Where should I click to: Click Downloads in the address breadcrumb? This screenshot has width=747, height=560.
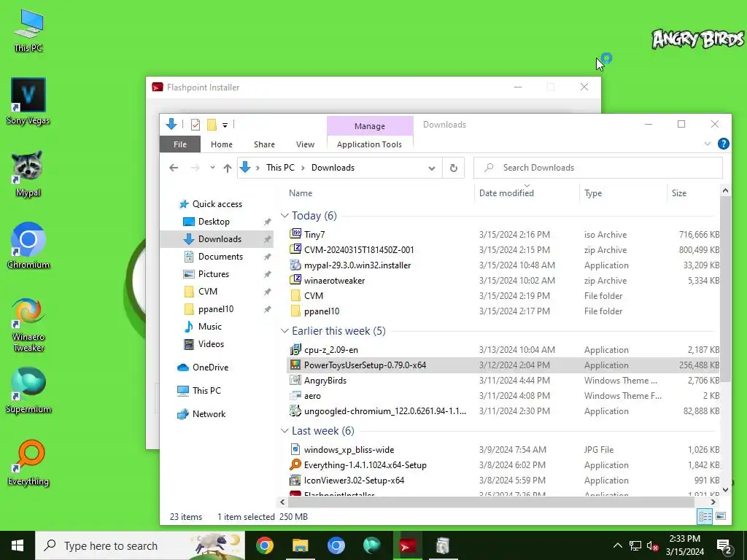pyautogui.click(x=333, y=168)
